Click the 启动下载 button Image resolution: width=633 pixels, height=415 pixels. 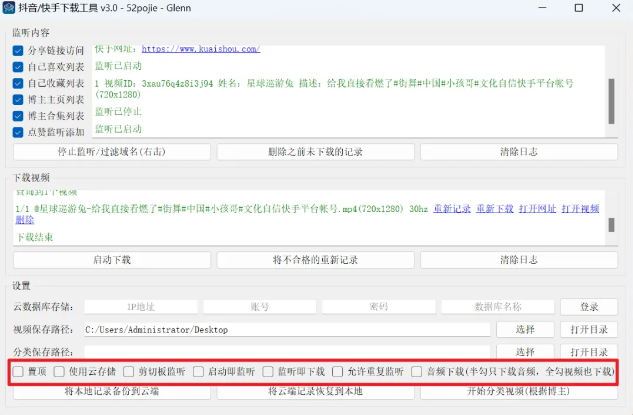(x=112, y=260)
